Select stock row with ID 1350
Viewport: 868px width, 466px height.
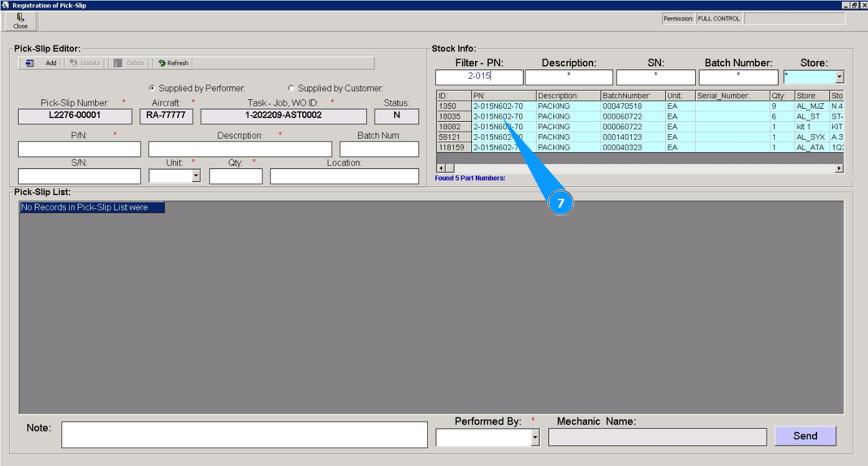click(454, 106)
